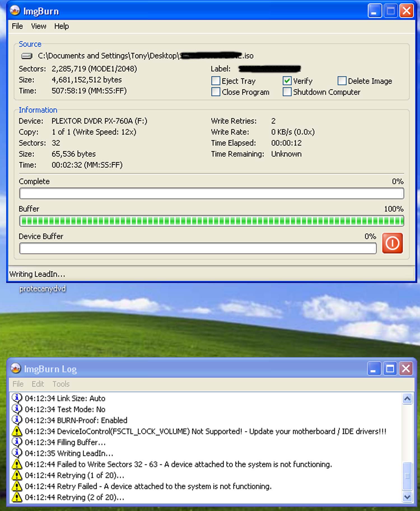Select log line Retrying (2 of 20)
420x511 pixels.
tap(74, 497)
